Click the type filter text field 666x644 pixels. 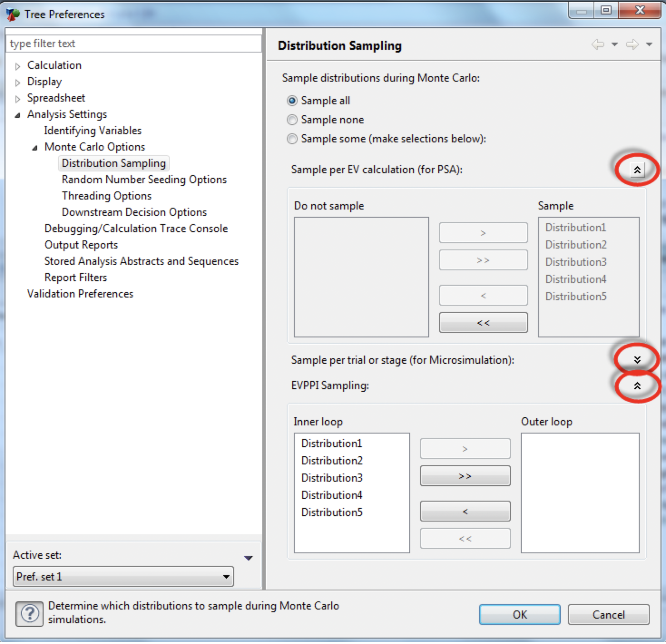click(x=134, y=44)
